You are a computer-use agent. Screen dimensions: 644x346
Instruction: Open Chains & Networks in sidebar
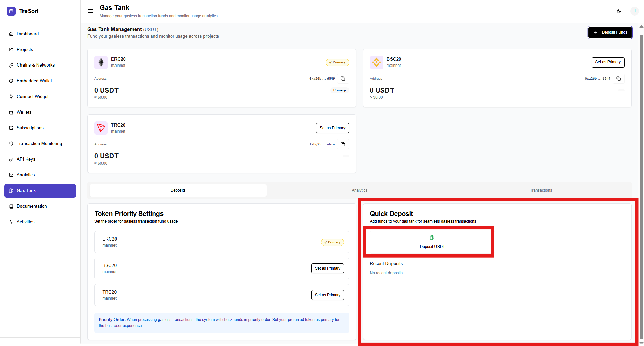click(36, 65)
